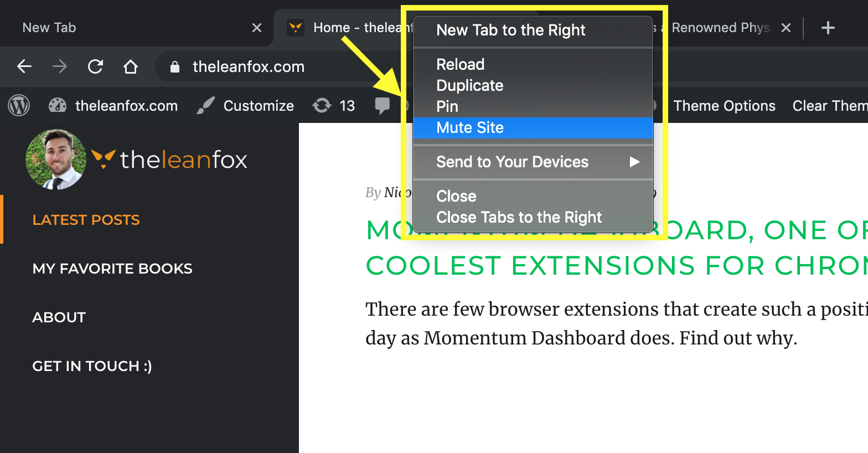Click the author profile photo
Screen dimensions: 868x453
coord(55,159)
